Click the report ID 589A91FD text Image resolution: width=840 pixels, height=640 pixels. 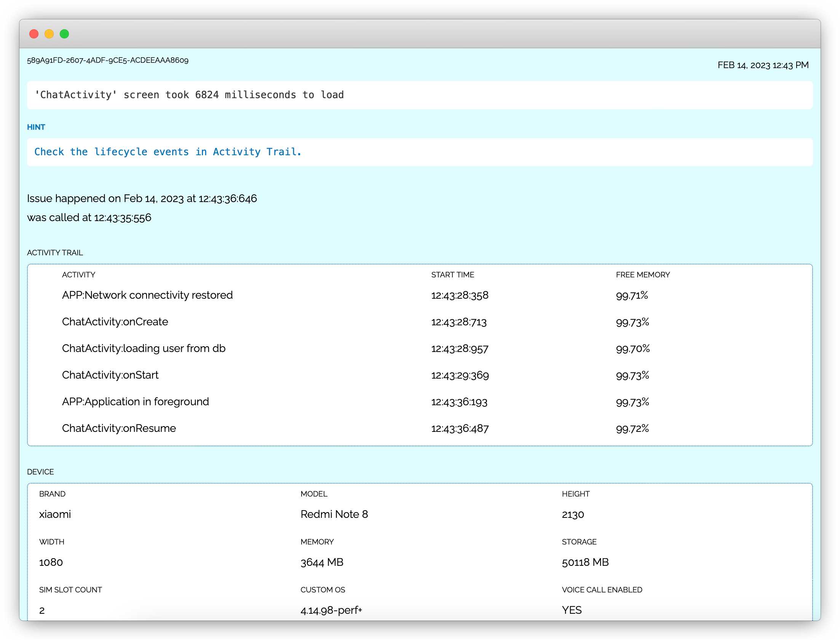(107, 60)
